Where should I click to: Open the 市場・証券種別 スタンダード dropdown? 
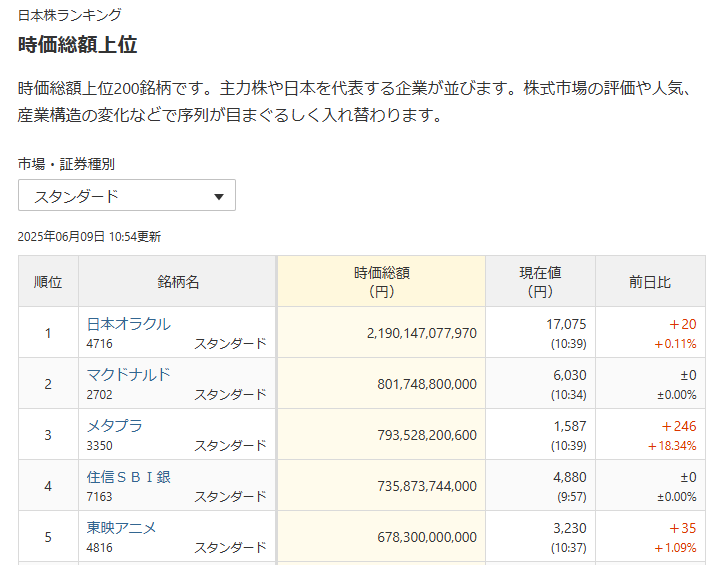click(127, 195)
